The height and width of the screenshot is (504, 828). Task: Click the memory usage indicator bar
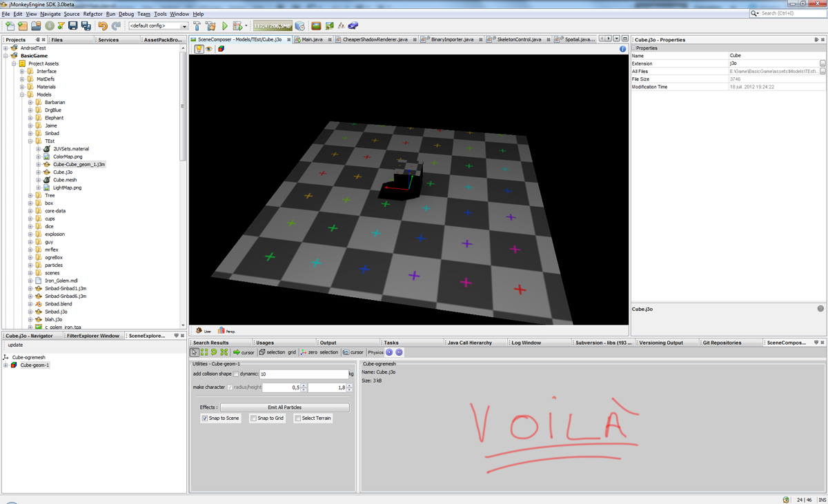273,26
